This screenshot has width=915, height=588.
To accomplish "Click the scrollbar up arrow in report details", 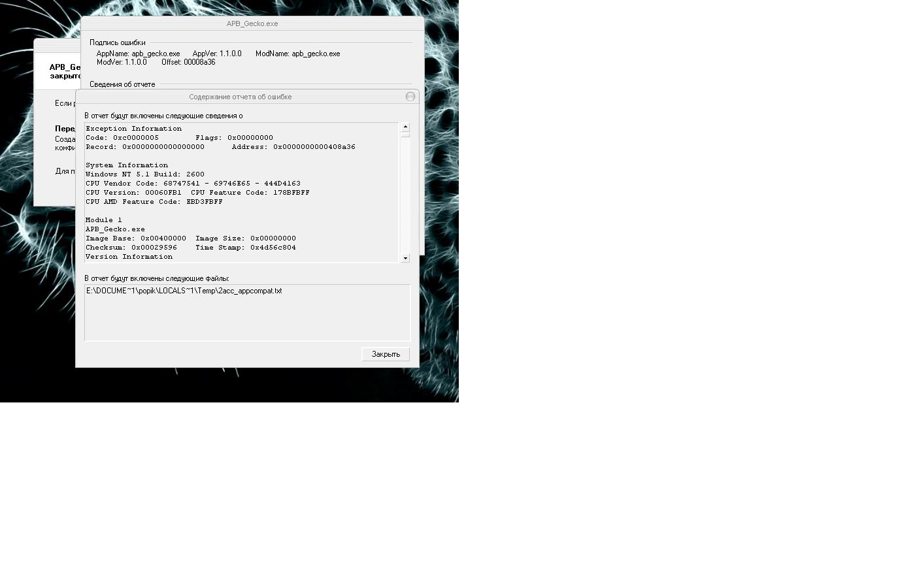I will coord(405,127).
